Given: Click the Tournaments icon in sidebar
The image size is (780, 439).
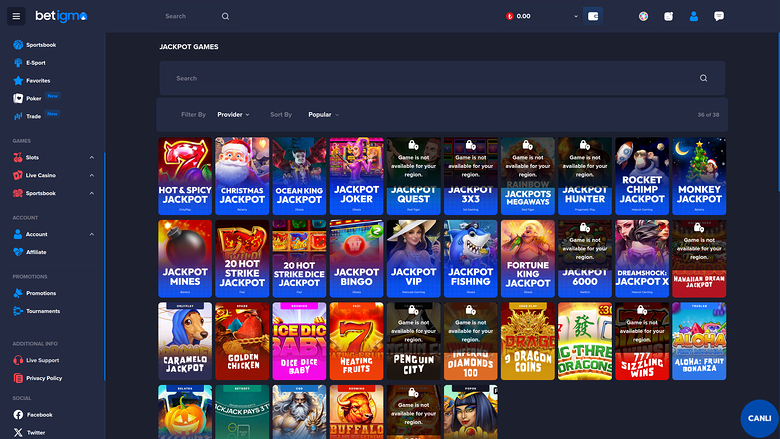Looking at the screenshot, I should click(18, 311).
